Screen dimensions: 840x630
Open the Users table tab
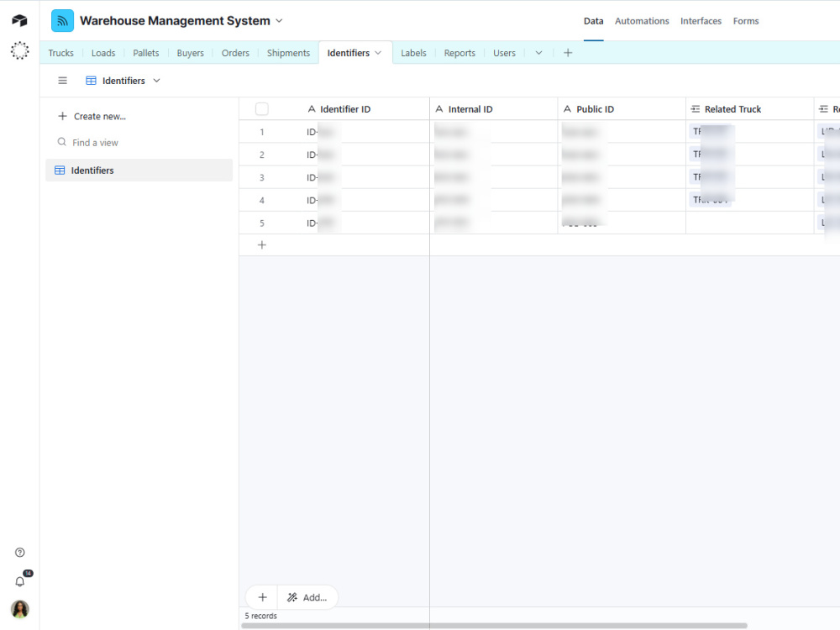point(504,52)
